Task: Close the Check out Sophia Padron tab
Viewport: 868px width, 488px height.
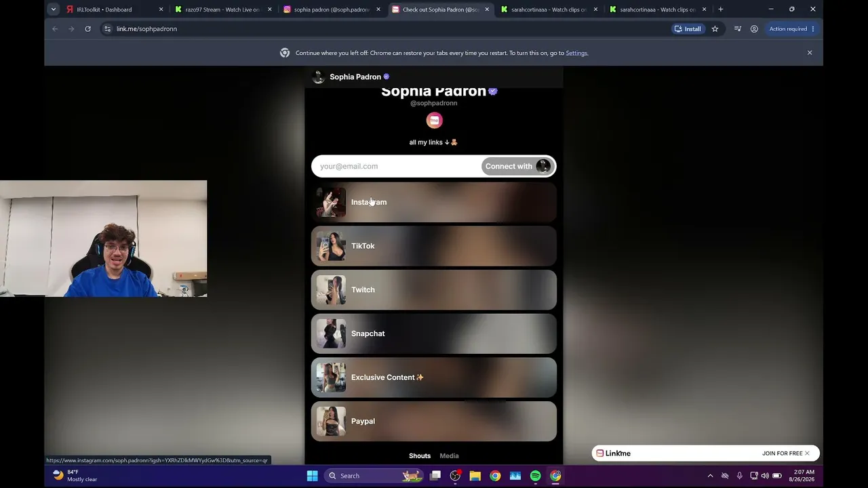Action: tap(486, 9)
